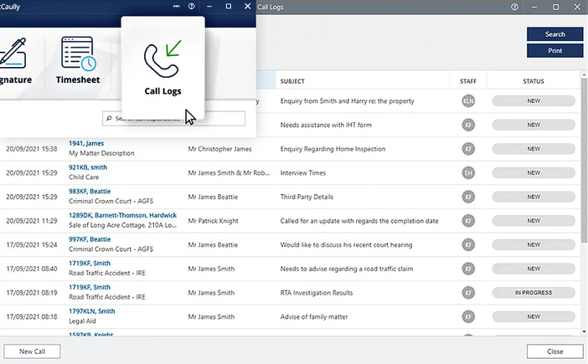Select the Child Care matter description
The image size is (588, 364).
pyautogui.click(x=84, y=177)
